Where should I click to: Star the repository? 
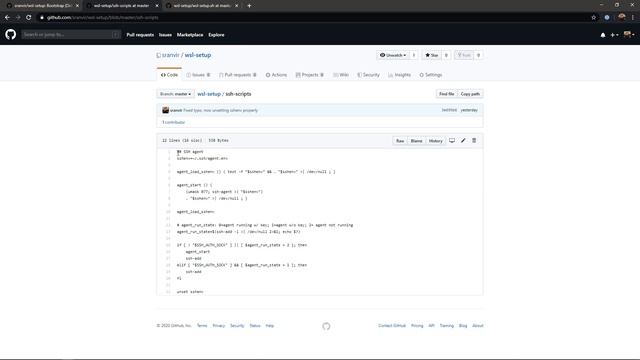click(x=431, y=55)
